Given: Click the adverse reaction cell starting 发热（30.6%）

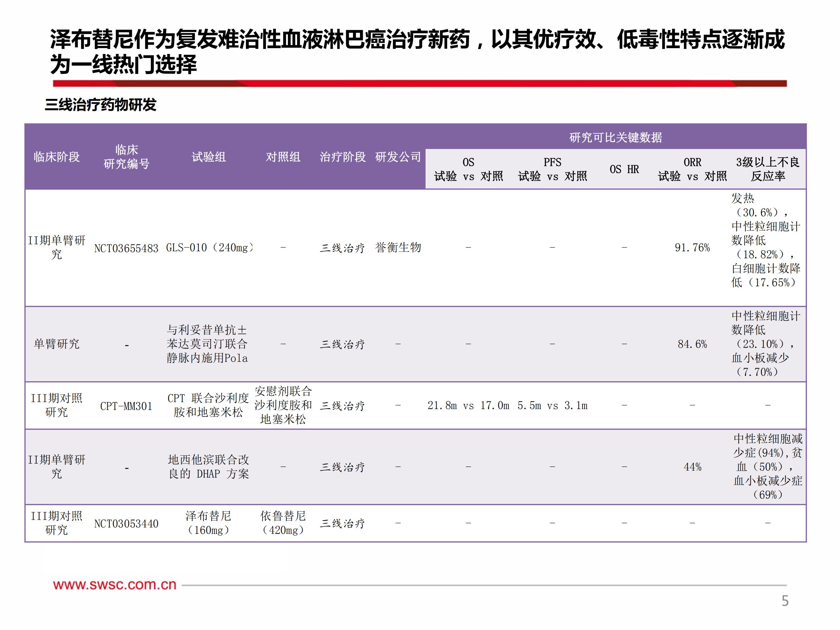Looking at the screenshot, I should (766, 240).
